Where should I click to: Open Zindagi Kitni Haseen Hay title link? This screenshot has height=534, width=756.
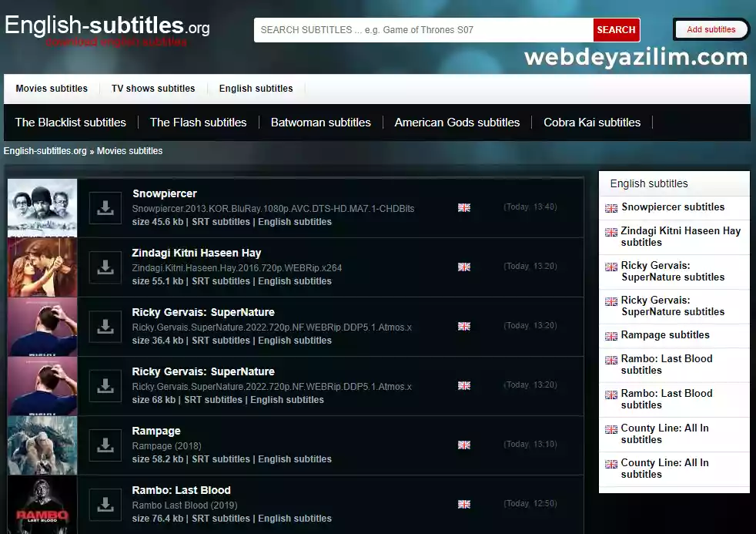point(197,253)
